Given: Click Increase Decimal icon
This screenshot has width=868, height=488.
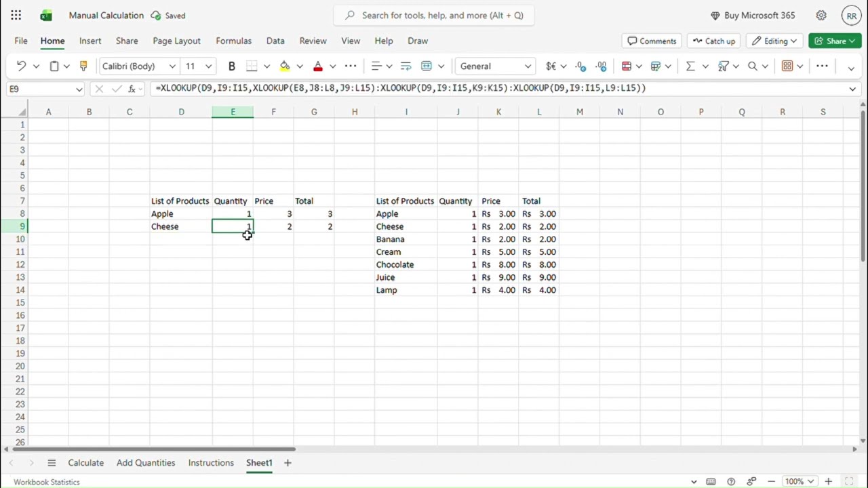Looking at the screenshot, I should (601, 66).
